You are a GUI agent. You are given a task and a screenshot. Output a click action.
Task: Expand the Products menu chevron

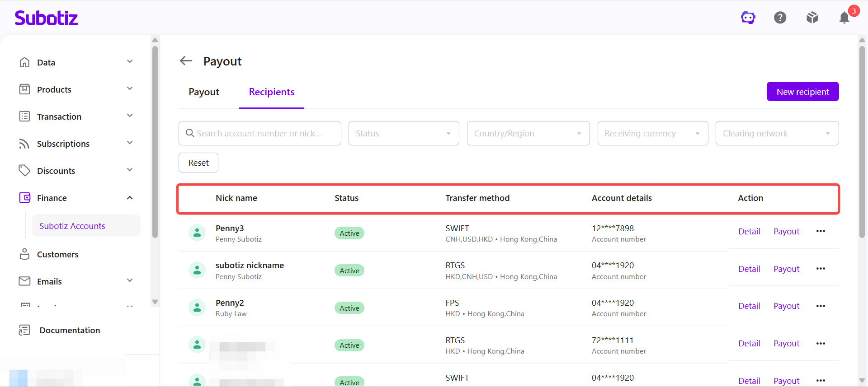coord(130,89)
